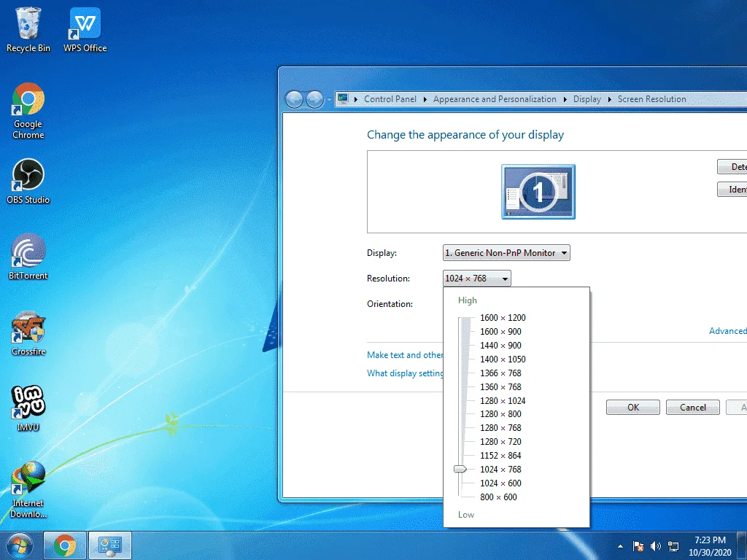Choose 1280 × 720 resolution
Image resolution: width=747 pixels, height=560 pixels.
coord(500,441)
